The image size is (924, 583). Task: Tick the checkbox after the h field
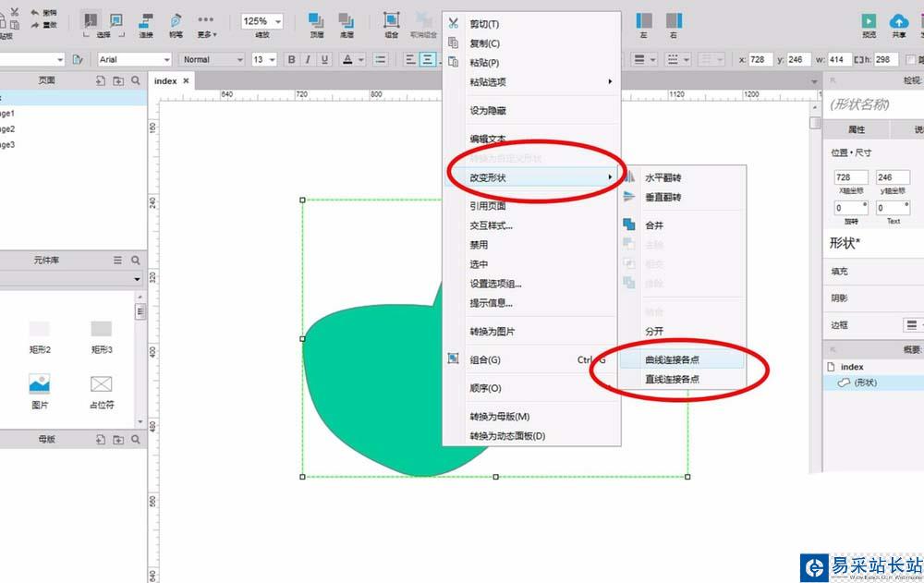[911, 59]
